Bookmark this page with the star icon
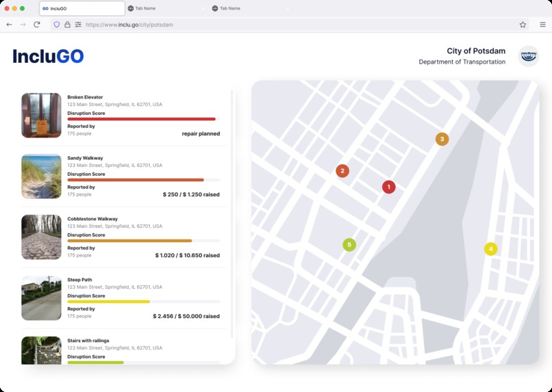Screen dimensions: 552x392 pyautogui.click(x=523, y=25)
